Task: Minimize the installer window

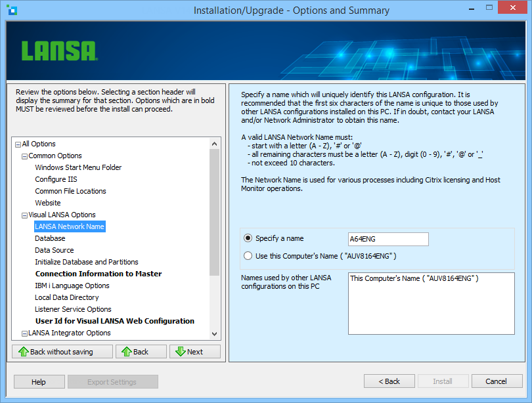Action: pyautogui.click(x=472, y=8)
